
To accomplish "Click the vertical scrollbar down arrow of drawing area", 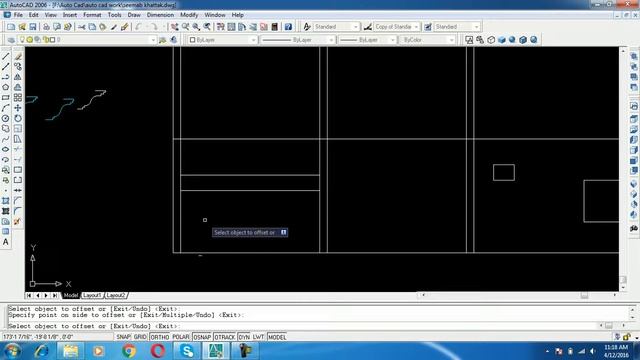I will (623, 288).
